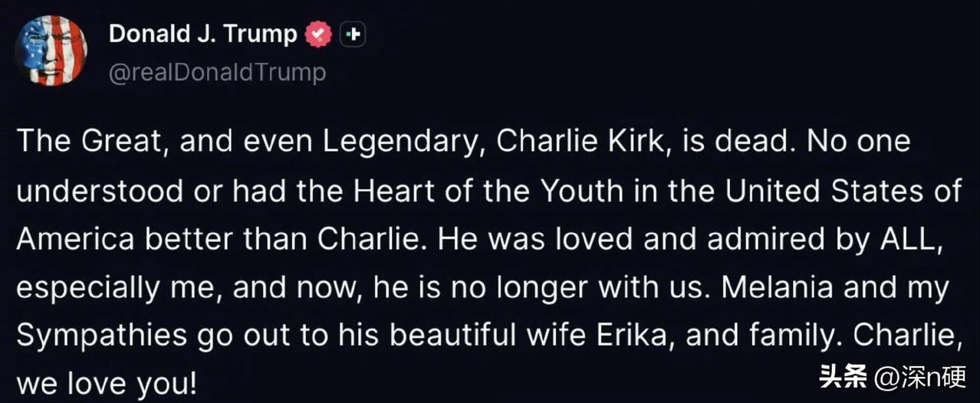The width and height of the screenshot is (980, 403).
Task: Click the red verified checkmark badge
Action: point(318,34)
